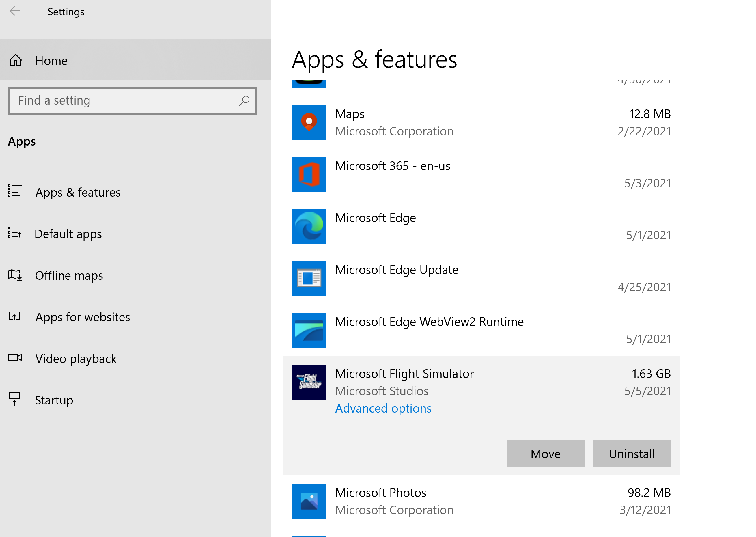
Task: Click the back arrow icon
Action: pos(15,11)
